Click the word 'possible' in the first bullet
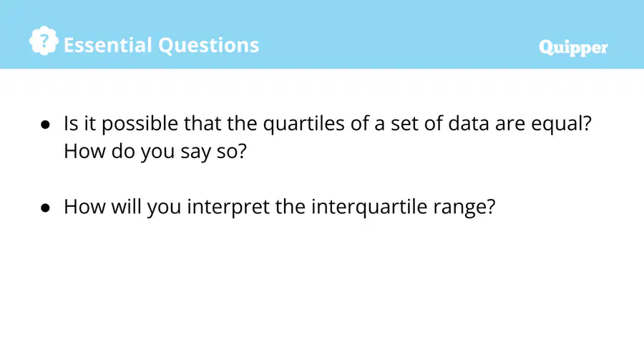The image size is (644, 362). tap(140, 124)
